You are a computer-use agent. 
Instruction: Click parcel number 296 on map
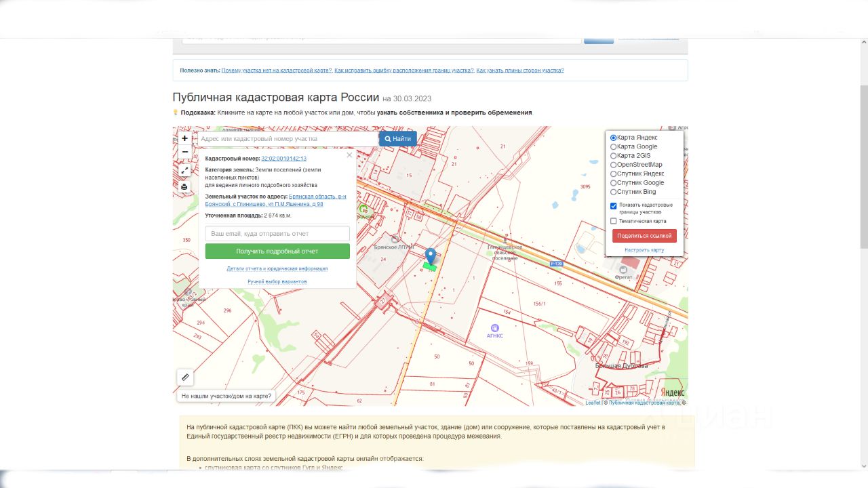pyautogui.click(x=227, y=310)
